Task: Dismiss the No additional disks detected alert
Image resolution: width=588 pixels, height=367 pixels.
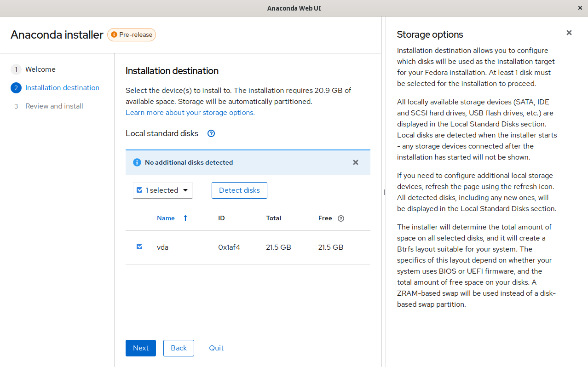Action: click(356, 162)
